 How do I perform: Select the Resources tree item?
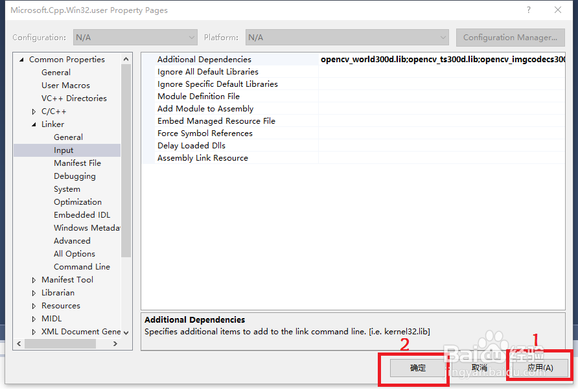pyautogui.click(x=61, y=306)
